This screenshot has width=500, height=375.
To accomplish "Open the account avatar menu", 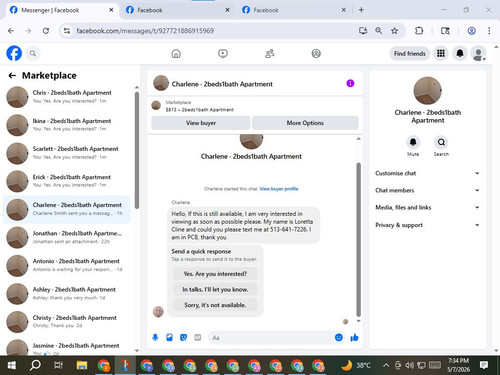I will 479,53.
